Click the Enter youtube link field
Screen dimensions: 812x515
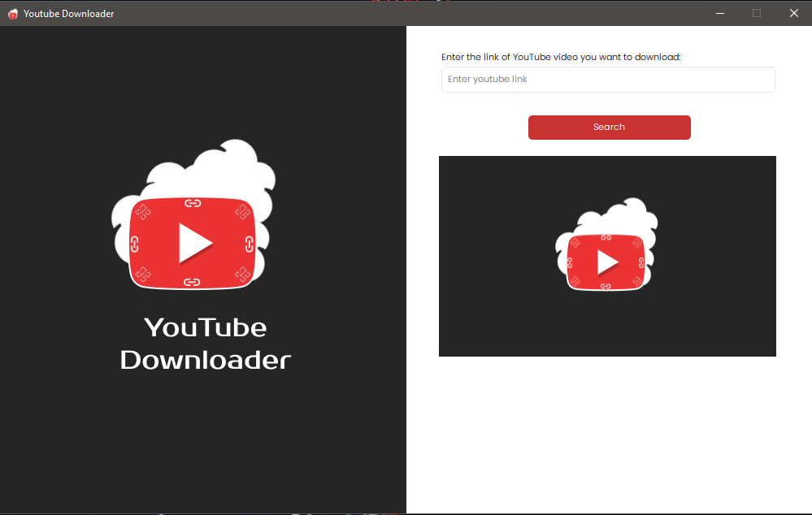click(x=608, y=79)
